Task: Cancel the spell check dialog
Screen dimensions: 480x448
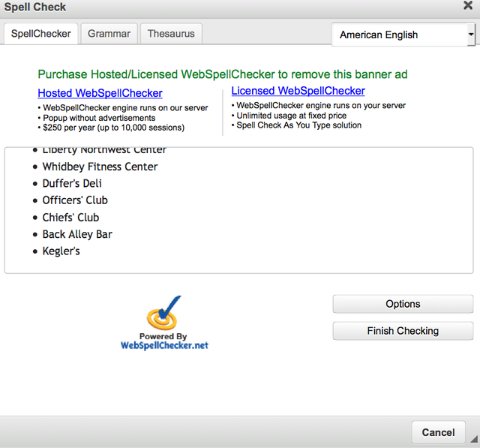Action: tap(438, 432)
